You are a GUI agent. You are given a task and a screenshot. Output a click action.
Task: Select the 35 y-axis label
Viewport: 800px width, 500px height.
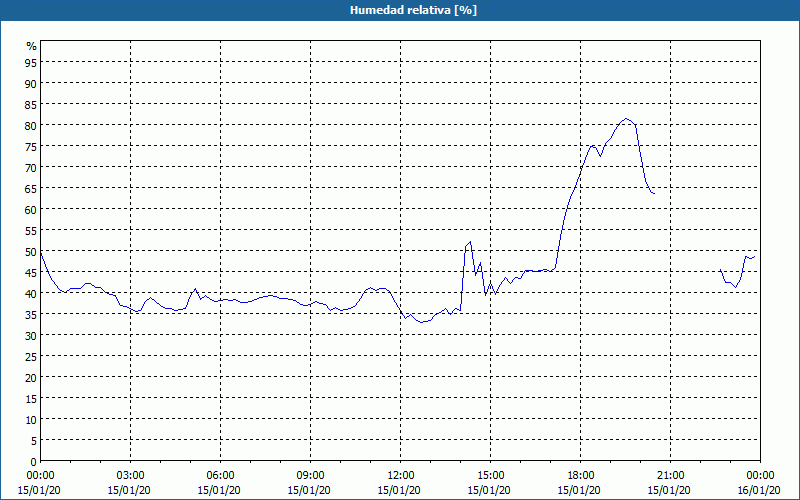31,314
